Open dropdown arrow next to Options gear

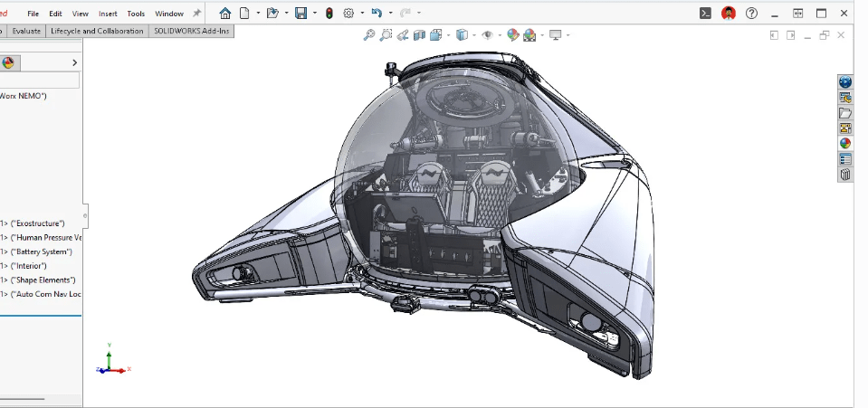[x=362, y=14]
